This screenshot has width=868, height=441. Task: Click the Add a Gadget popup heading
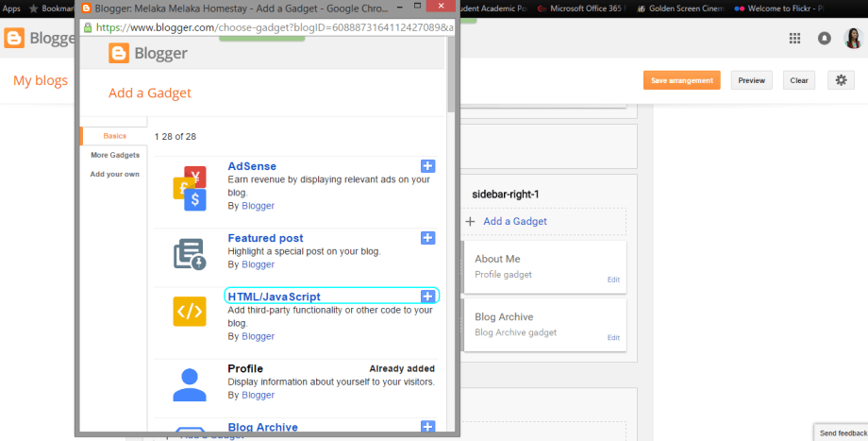[150, 93]
